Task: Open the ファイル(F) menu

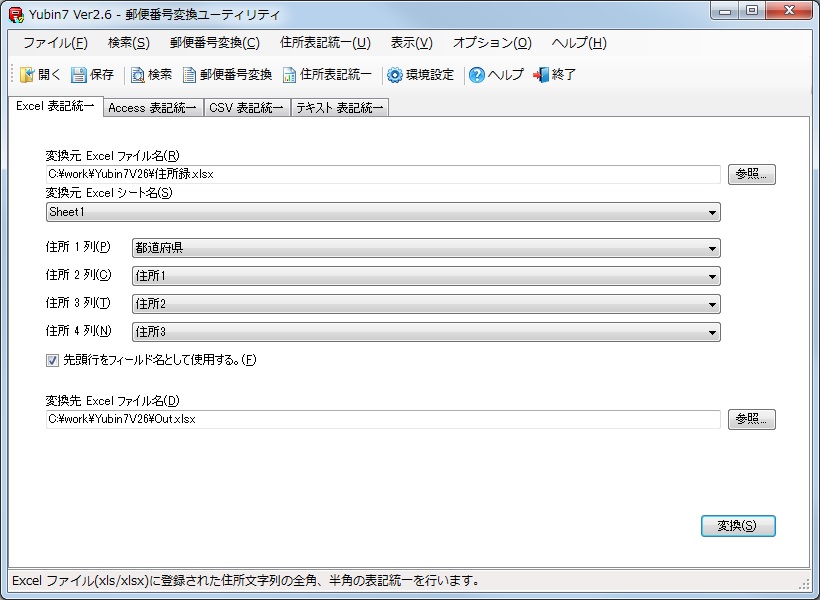Action: pyautogui.click(x=55, y=43)
